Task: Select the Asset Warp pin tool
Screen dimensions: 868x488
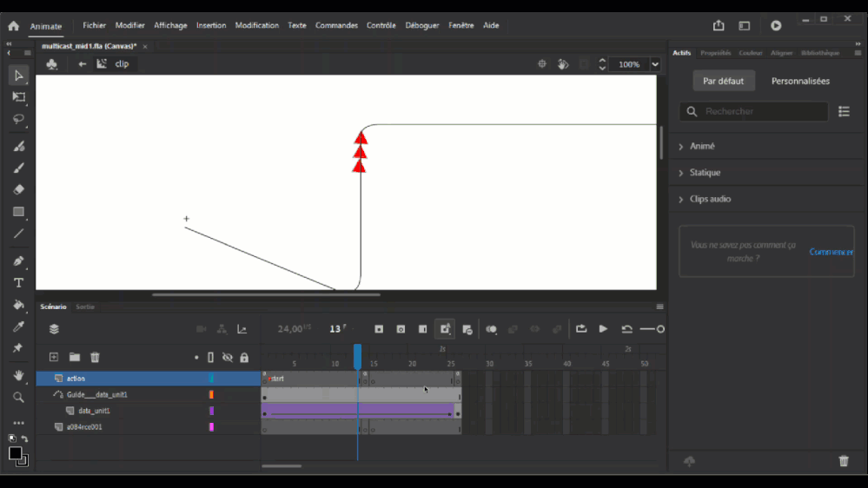Action: tap(17, 348)
